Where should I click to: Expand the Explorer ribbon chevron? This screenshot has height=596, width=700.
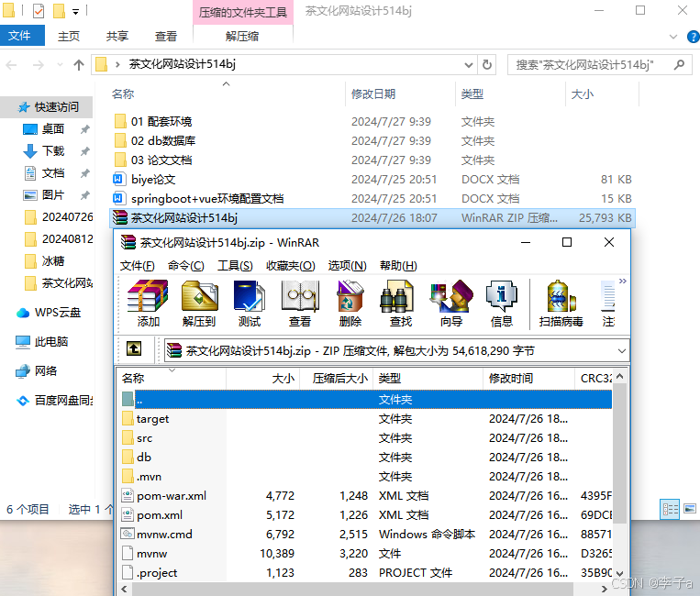[673, 37]
